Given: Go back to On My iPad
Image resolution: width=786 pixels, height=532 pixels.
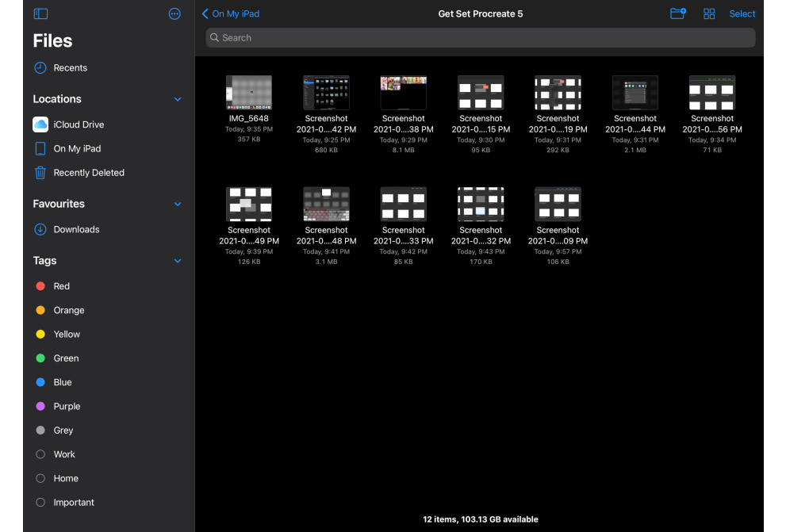Looking at the screenshot, I should [x=231, y=13].
